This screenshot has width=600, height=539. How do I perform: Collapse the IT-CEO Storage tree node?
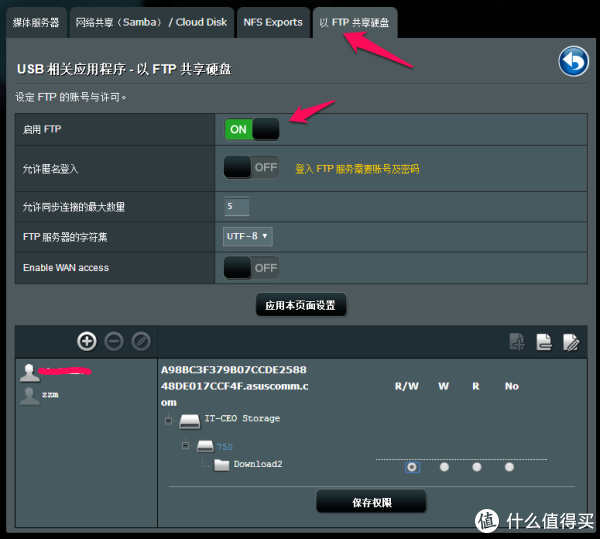tap(168, 420)
